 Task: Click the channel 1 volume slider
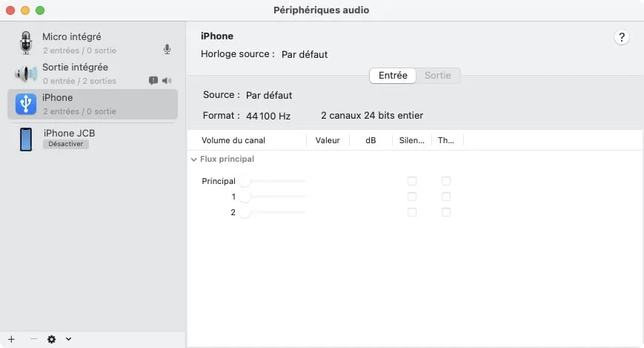[x=272, y=197]
